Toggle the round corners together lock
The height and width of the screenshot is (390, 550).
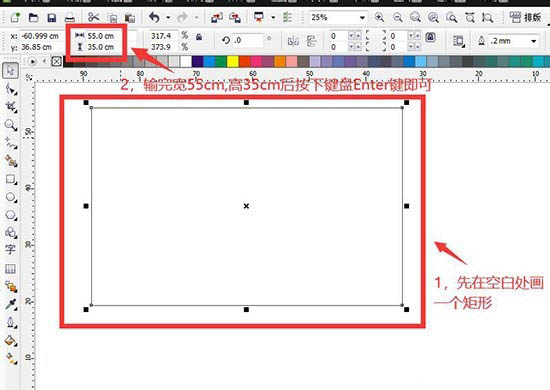[x=430, y=37]
